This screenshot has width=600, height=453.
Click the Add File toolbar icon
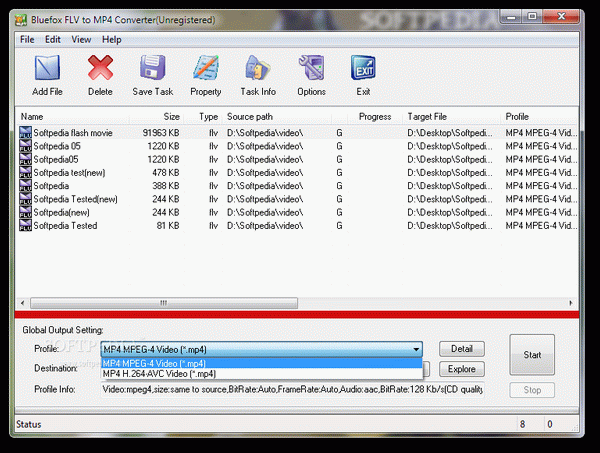tap(47, 68)
